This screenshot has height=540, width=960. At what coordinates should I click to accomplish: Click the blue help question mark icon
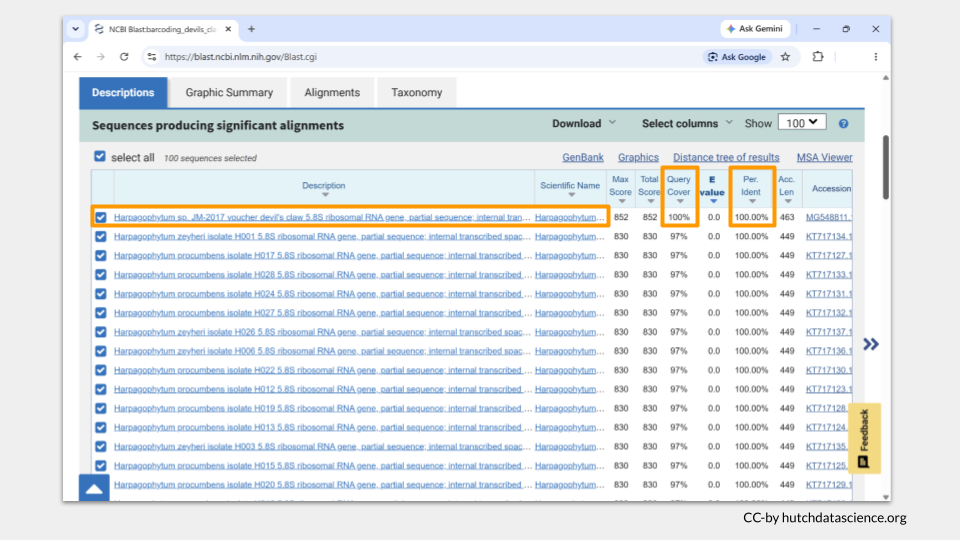[844, 124]
